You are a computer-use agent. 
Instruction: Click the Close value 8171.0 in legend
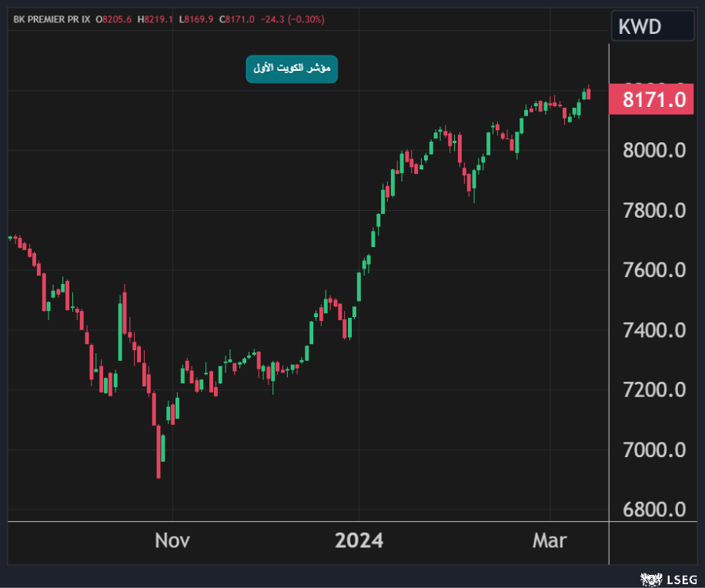[239, 19]
